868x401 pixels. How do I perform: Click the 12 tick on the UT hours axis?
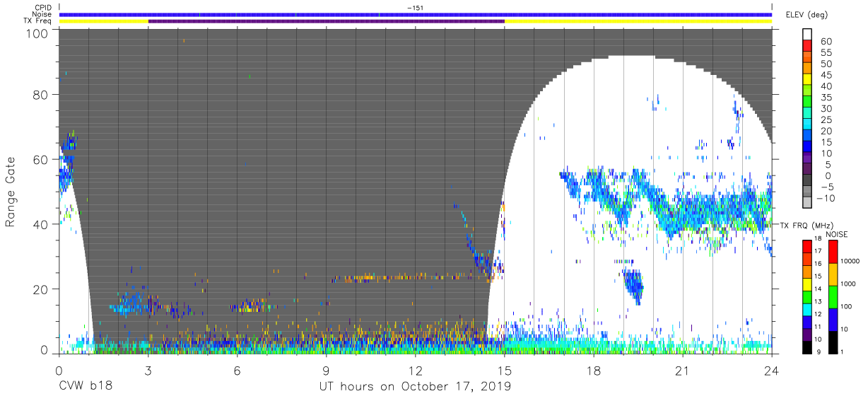pos(415,371)
